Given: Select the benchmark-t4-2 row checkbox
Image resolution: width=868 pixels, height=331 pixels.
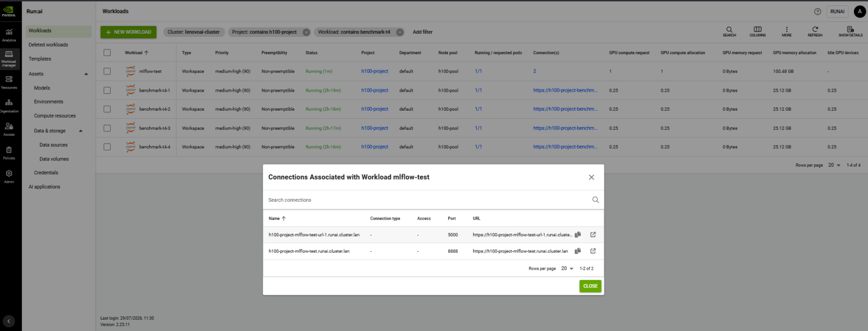Looking at the screenshot, I should 107,109.
